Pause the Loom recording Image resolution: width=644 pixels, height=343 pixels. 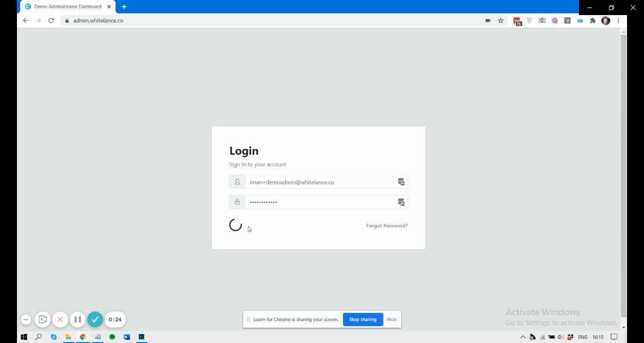(x=77, y=319)
